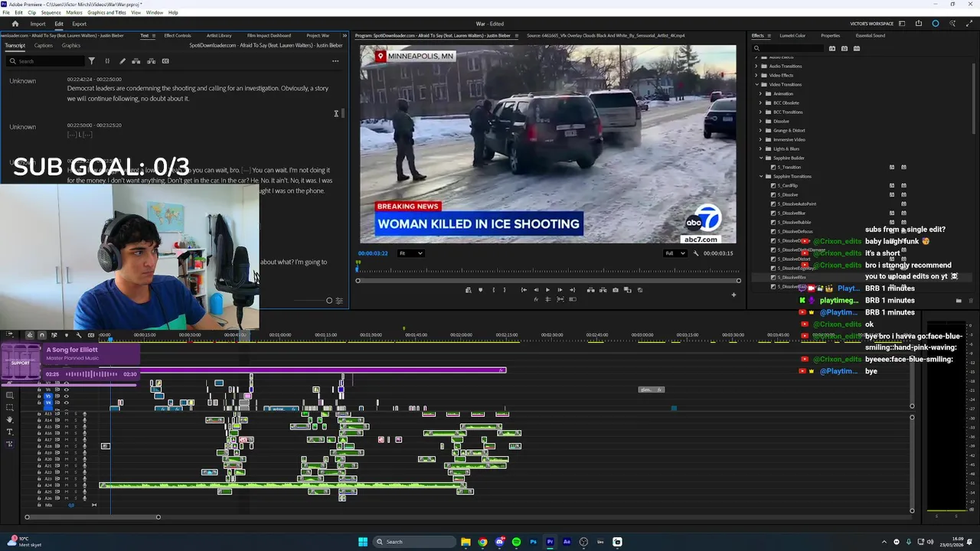Mute audio track A14
The width and height of the screenshot is (980, 551).
pyautogui.click(x=67, y=420)
